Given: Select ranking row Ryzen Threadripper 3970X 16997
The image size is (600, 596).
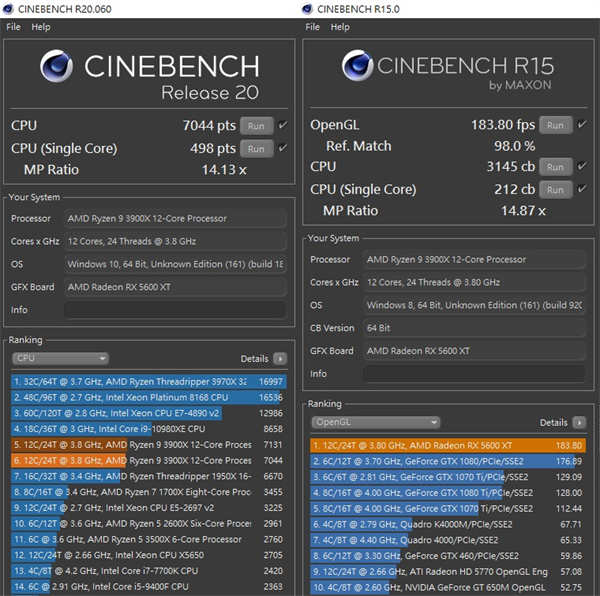Looking at the screenshot, I should 148,381.
